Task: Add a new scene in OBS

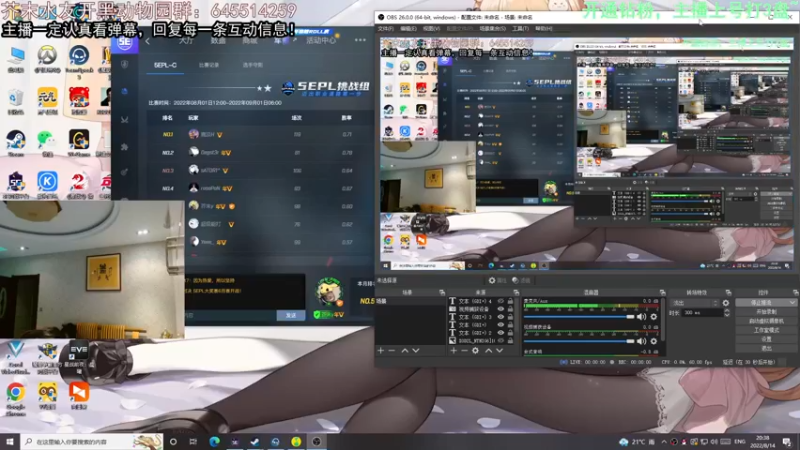Action: [x=381, y=351]
